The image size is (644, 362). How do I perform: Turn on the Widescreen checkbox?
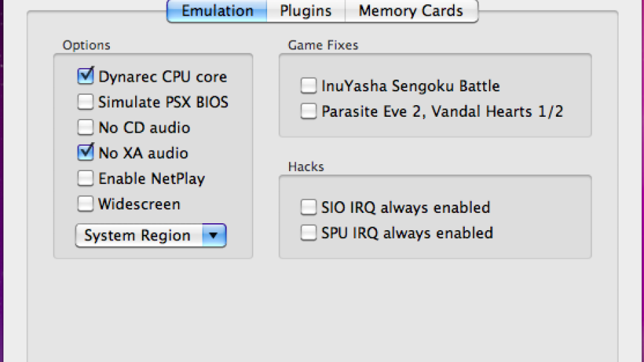pos(85,203)
